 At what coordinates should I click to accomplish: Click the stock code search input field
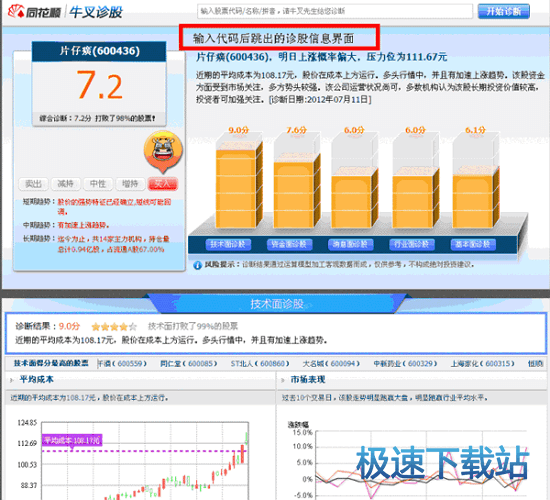coord(335,11)
